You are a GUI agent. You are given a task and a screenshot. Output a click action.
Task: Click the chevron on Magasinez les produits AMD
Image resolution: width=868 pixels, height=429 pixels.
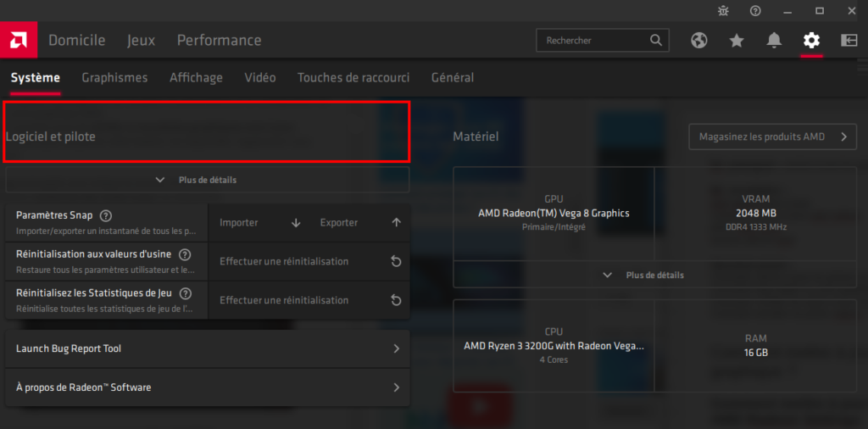(844, 136)
